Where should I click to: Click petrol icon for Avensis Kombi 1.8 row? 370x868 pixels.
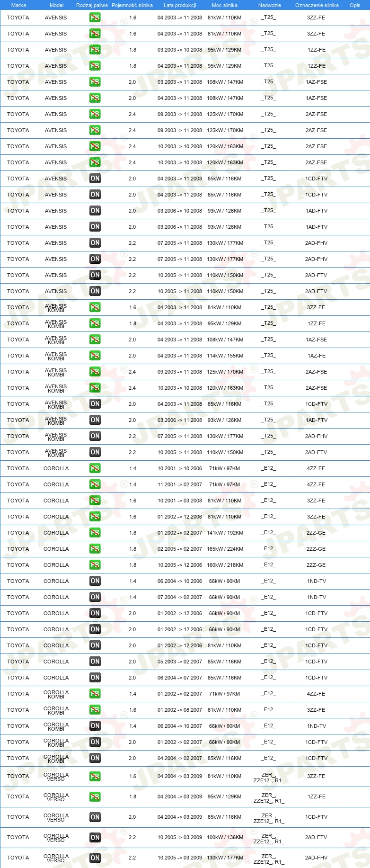point(95,323)
